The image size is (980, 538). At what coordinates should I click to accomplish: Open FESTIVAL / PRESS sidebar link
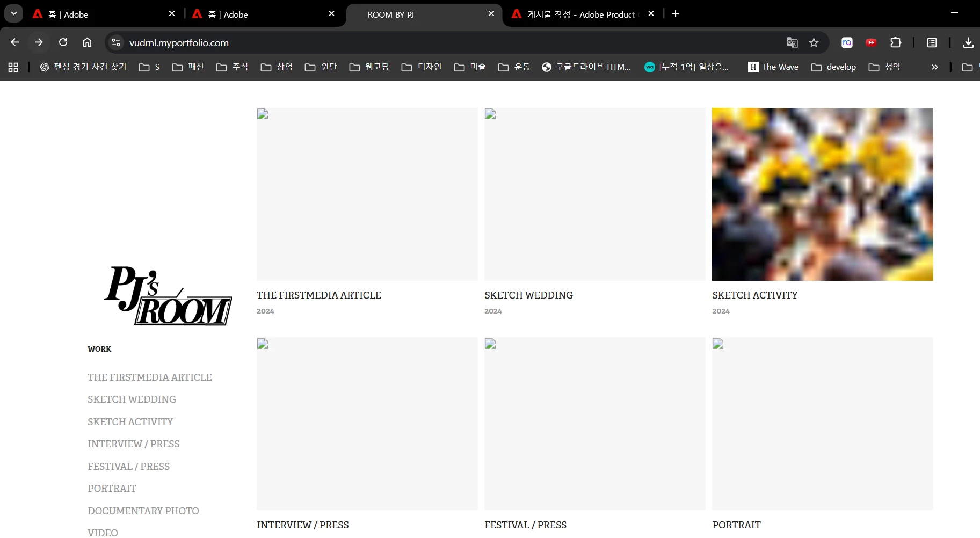tap(129, 466)
